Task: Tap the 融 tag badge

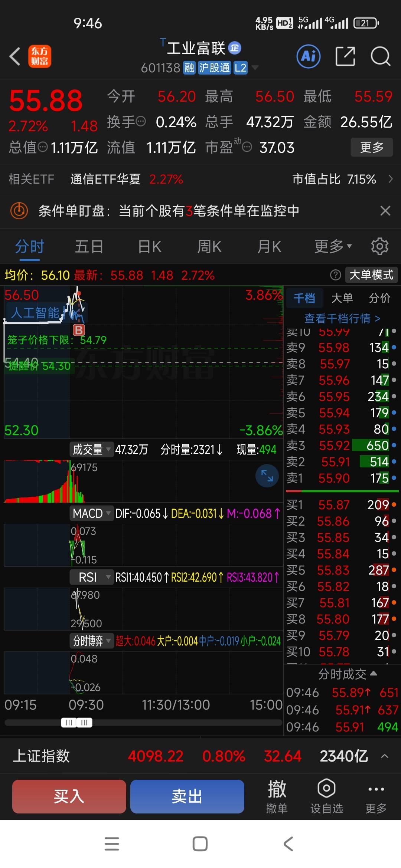Action: 189,68
